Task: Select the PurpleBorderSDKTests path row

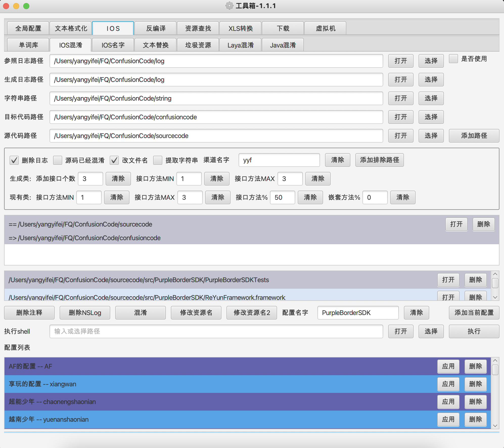Action: tap(248, 280)
